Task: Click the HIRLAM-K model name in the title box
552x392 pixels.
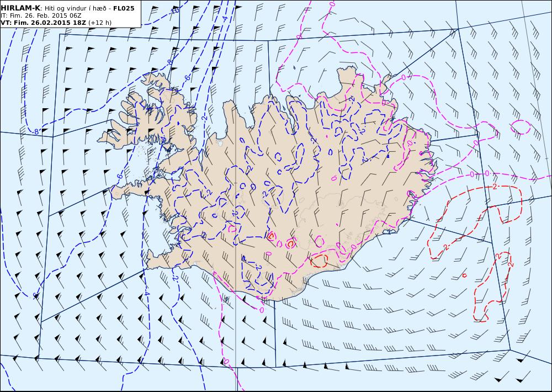Action: coord(20,8)
